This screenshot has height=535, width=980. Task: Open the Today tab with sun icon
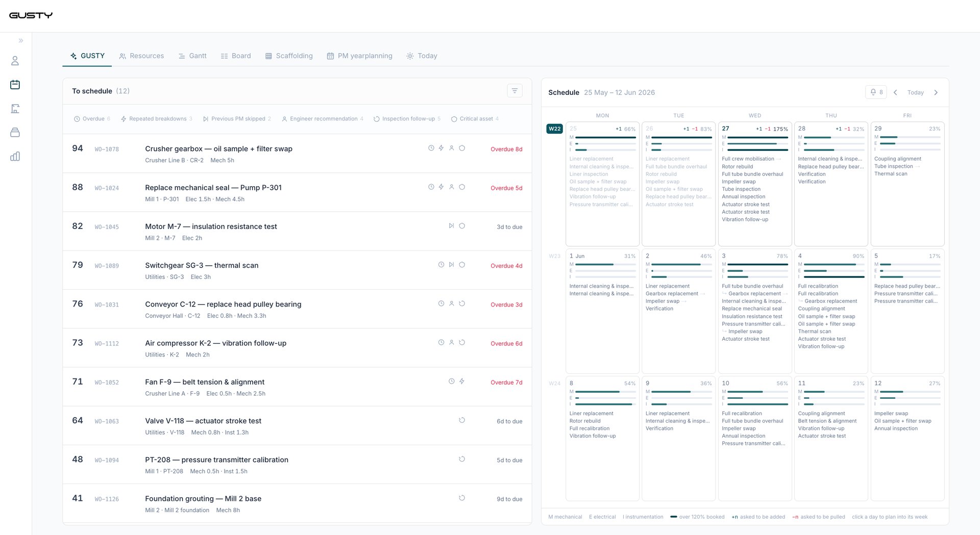tap(422, 56)
